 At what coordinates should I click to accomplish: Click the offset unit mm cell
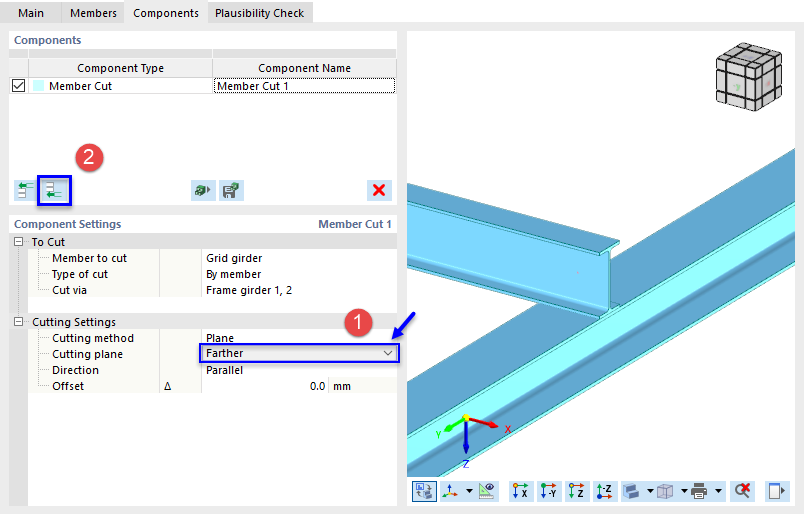point(362,386)
